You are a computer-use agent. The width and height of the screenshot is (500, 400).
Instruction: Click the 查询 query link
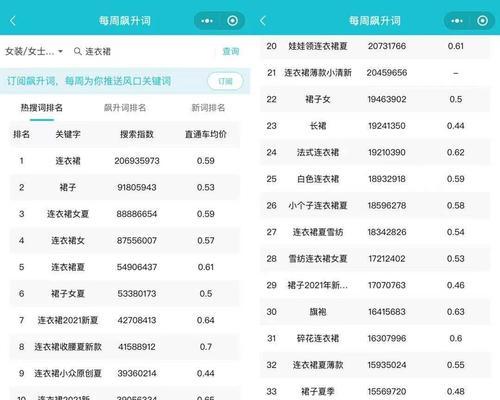tap(231, 51)
